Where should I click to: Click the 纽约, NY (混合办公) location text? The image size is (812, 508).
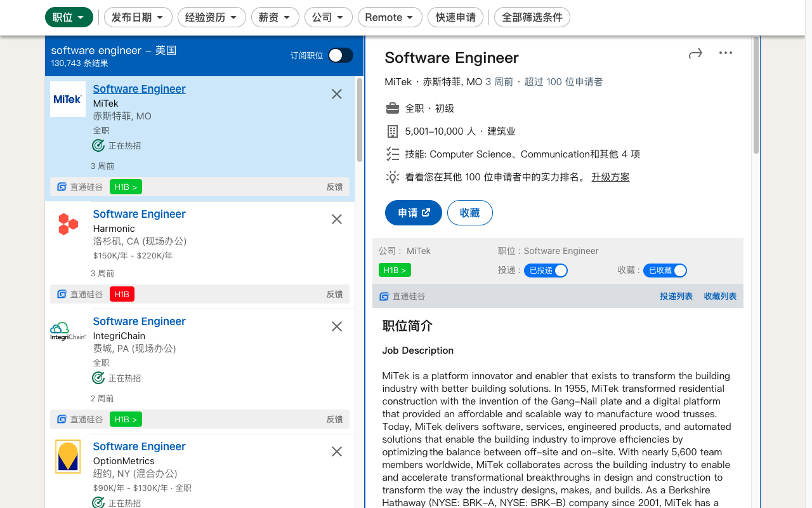click(x=135, y=474)
